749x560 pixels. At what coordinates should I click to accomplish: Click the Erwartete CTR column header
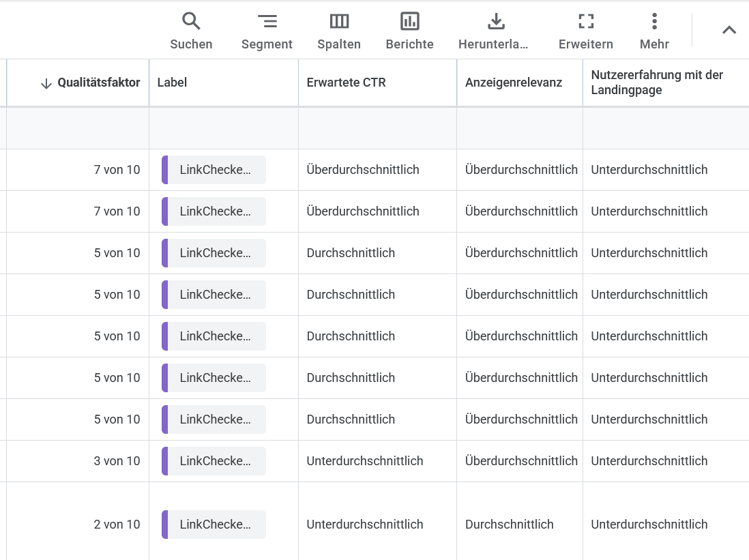[x=346, y=82]
